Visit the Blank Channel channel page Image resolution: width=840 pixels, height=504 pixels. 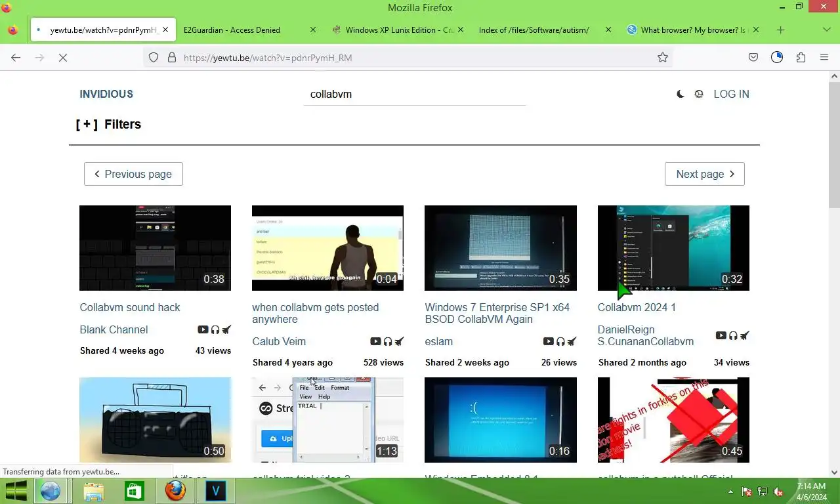[114, 329]
